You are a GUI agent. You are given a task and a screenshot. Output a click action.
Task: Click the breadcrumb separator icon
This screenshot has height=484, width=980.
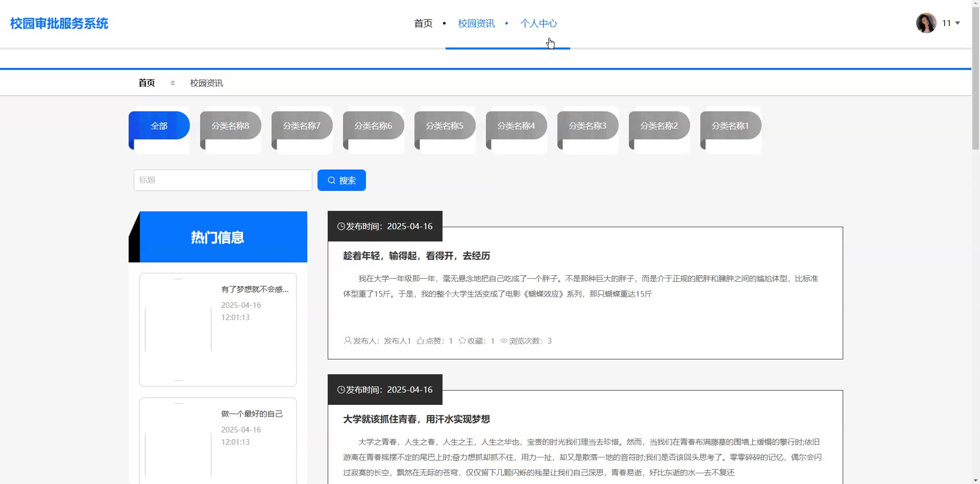(173, 83)
